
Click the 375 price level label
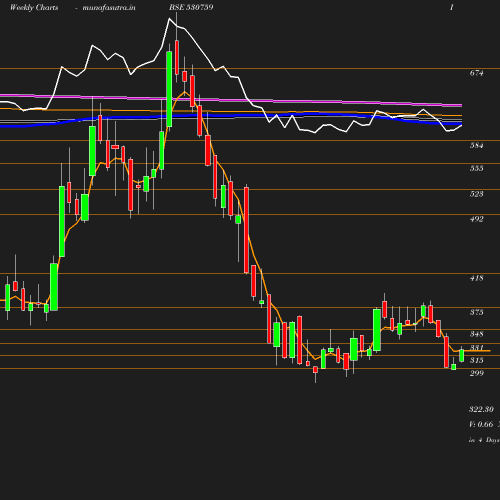pos(476,312)
